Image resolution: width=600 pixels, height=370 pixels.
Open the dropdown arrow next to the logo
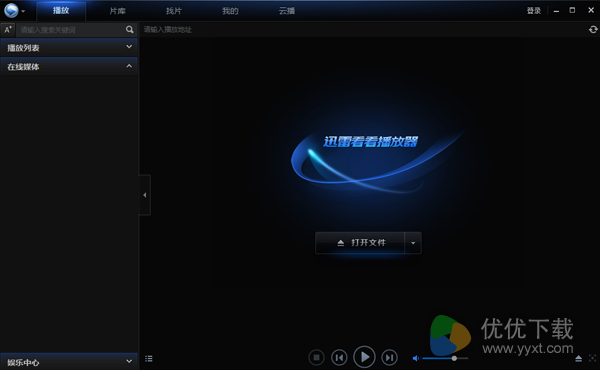(23, 11)
